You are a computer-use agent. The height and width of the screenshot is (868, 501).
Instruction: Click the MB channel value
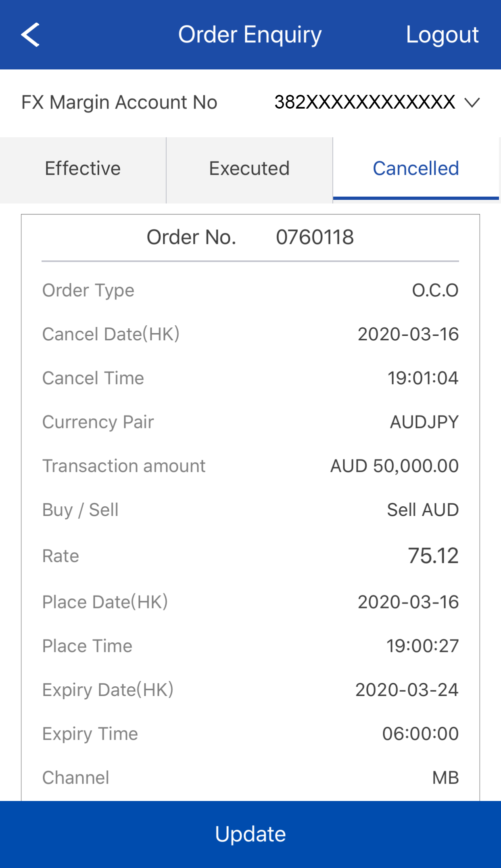445,778
